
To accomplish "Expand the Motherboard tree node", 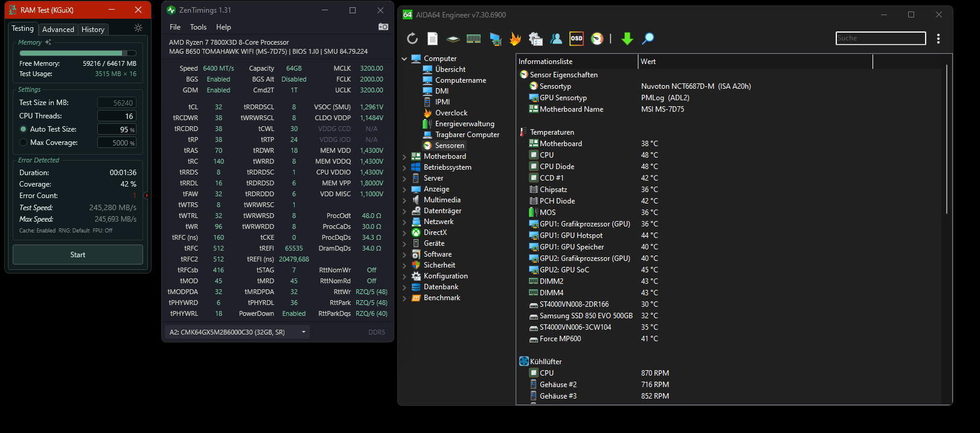I will 405,156.
